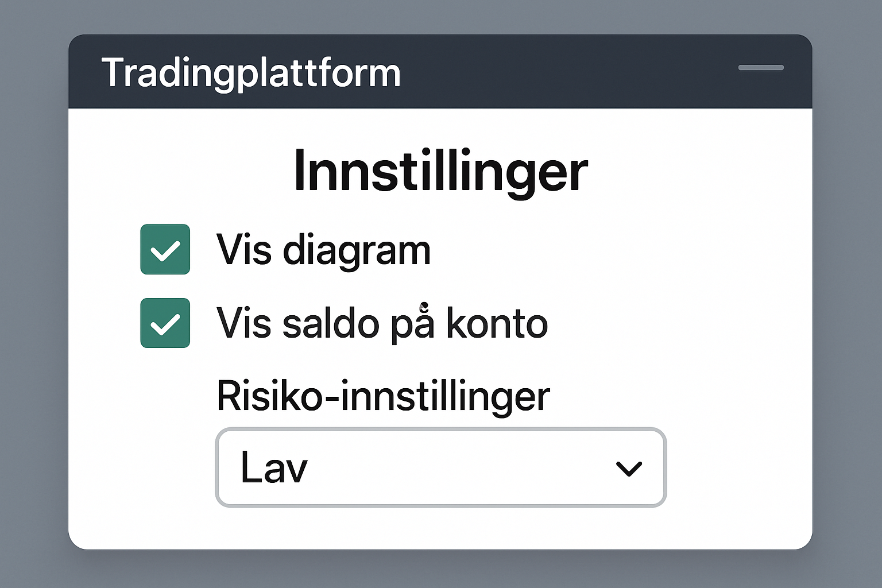The width and height of the screenshot is (882, 588).
Task: Toggle via the Vis saldo på konto label
Action: [x=382, y=323]
